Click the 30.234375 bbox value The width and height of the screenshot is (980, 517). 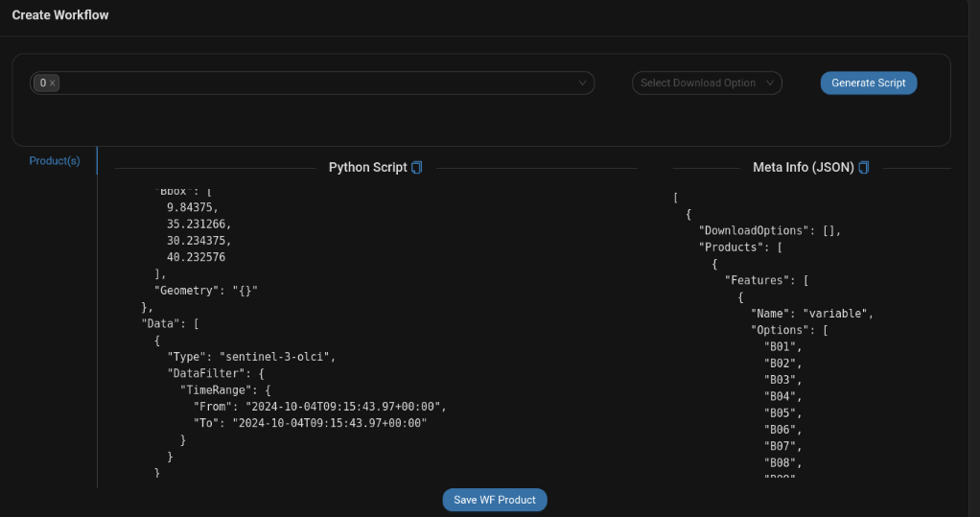pos(198,241)
